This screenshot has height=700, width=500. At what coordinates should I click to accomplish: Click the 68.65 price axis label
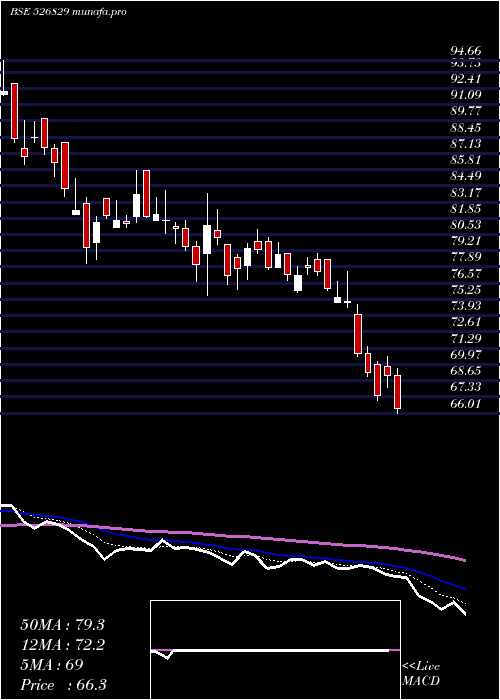(x=466, y=371)
